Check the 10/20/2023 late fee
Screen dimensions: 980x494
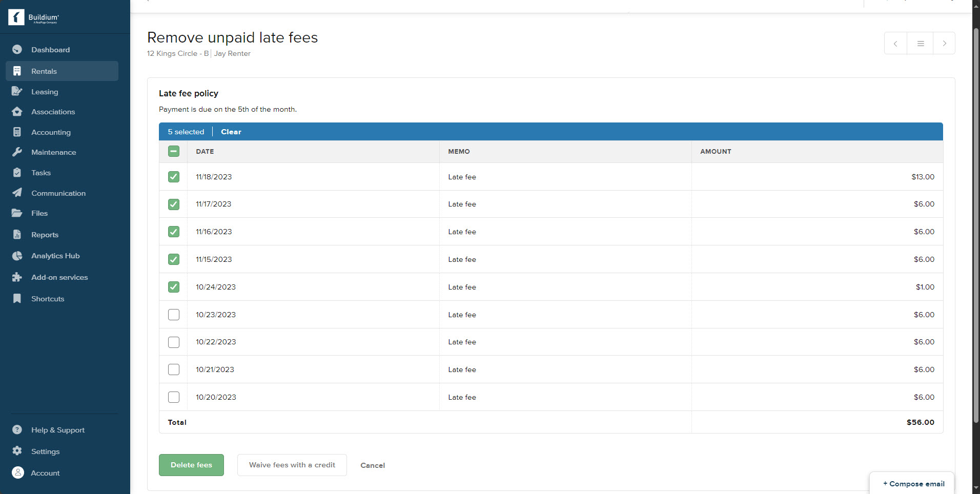point(174,397)
